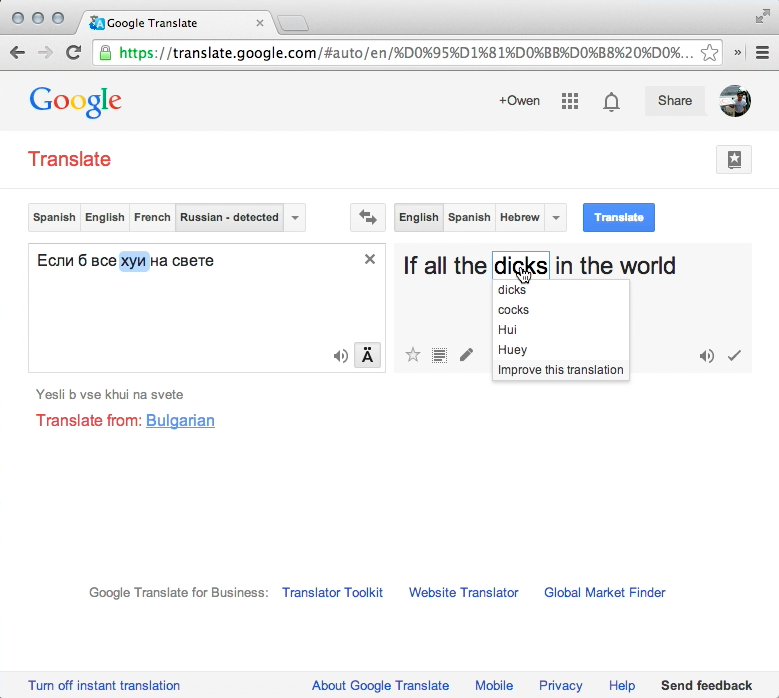Go back using the browser back arrow
The height and width of the screenshot is (698, 779).
pos(17,52)
